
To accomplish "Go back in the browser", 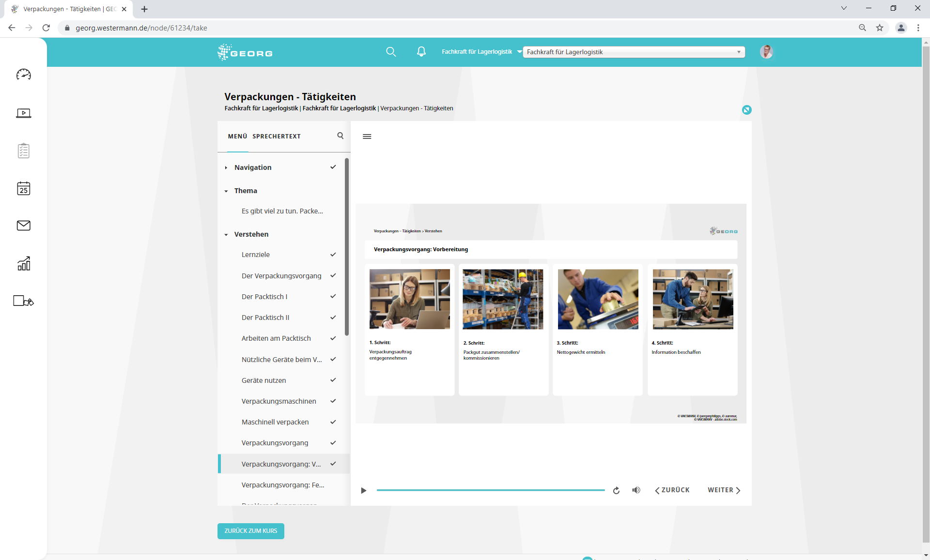I will click(12, 28).
